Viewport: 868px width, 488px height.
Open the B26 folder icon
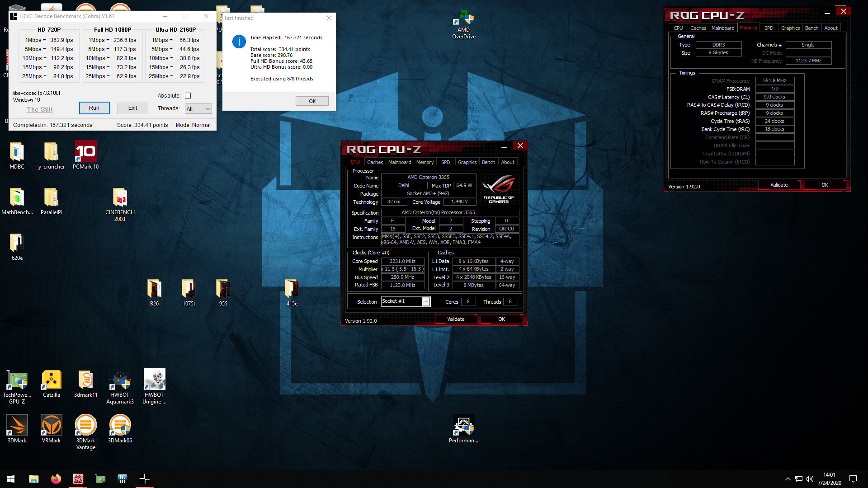(154, 292)
